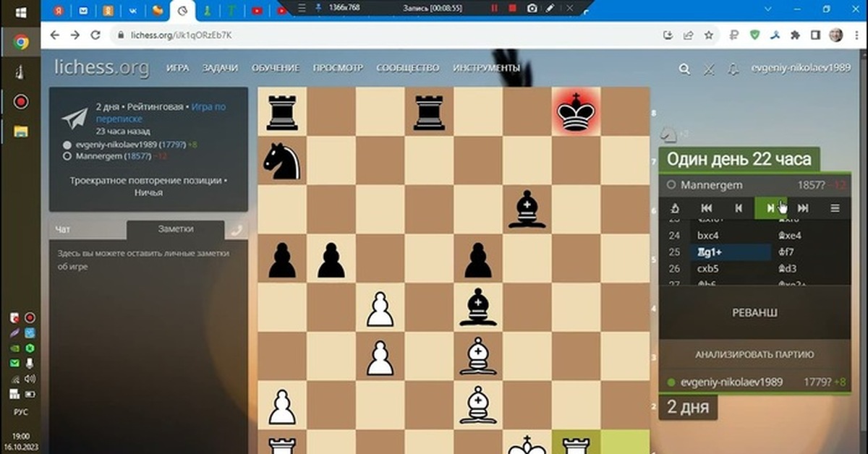Open File Explorer in taskbar

coord(21,132)
